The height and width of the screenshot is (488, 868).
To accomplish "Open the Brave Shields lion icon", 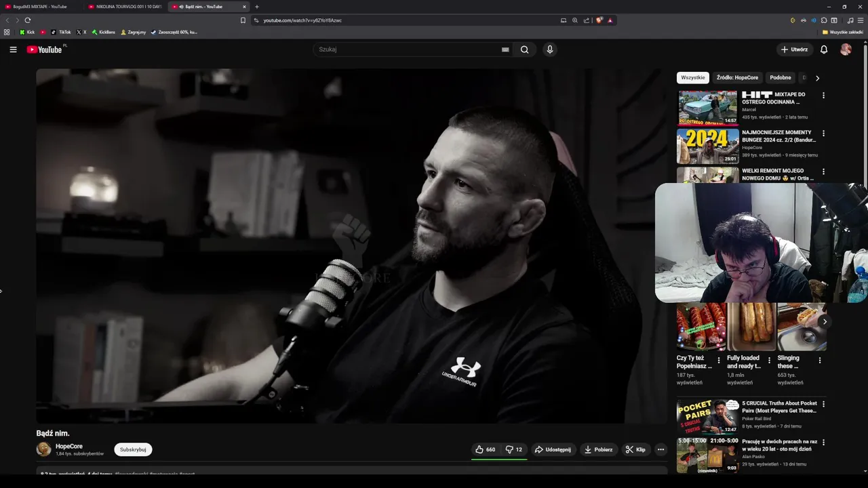I will pyautogui.click(x=599, y=20).
